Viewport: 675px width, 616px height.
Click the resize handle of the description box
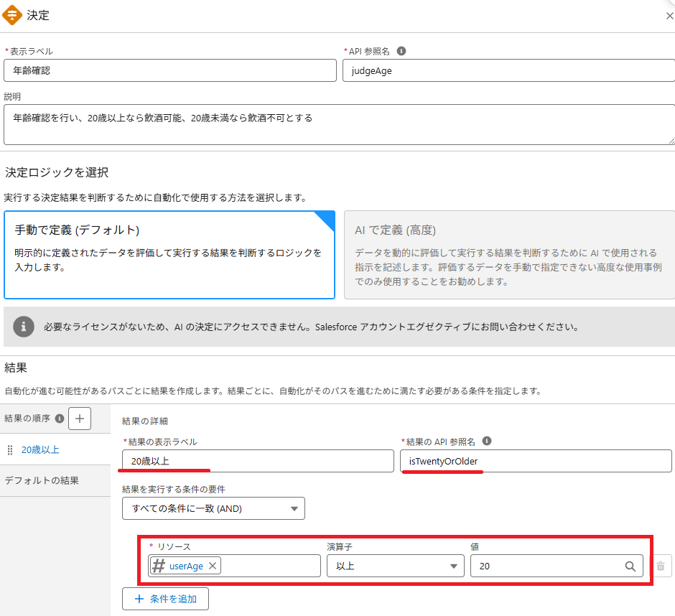[x=671, y=141]
